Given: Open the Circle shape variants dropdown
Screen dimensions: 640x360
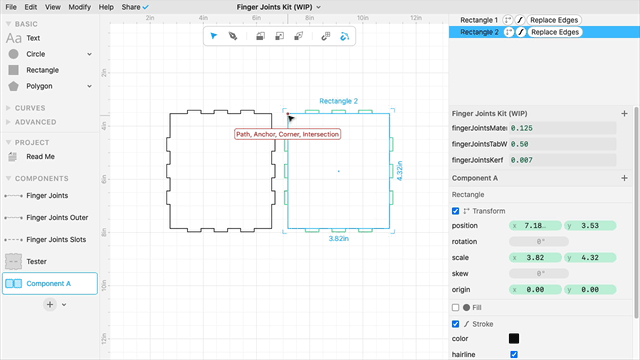Looking at the screenshot, I should tap(89, 54).
